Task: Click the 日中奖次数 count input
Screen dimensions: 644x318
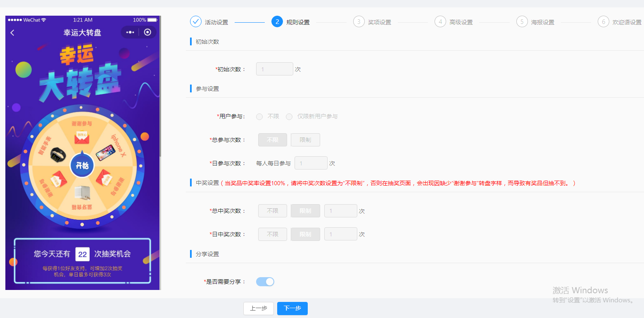Action: pos(341,234)
